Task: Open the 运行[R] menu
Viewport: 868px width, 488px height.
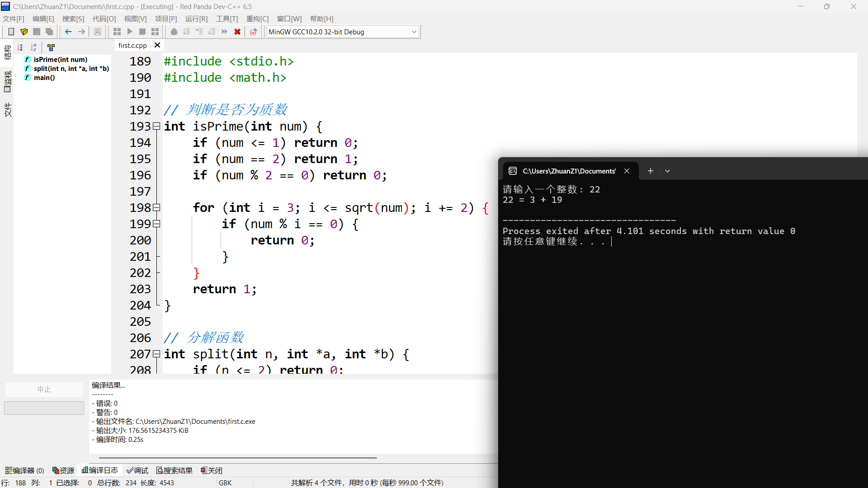Action: pos(196,19)
